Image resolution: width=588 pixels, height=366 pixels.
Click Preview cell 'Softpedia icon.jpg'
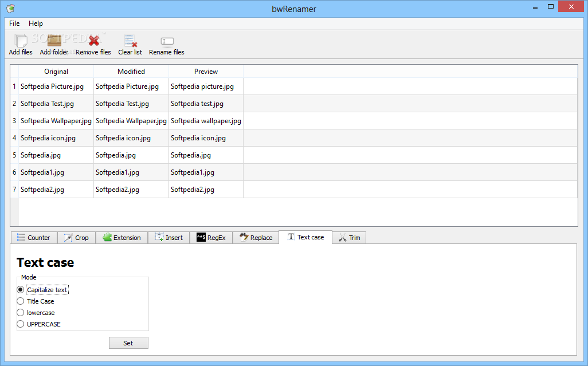pos(206,138)
